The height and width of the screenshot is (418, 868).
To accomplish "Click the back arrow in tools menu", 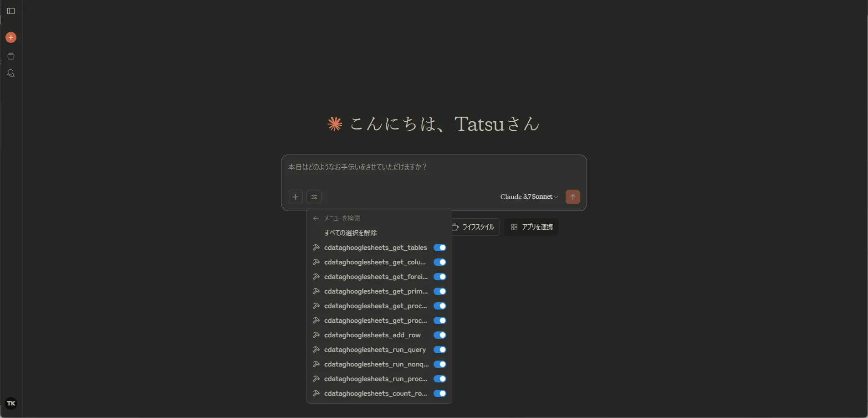I will pos(316,218).
